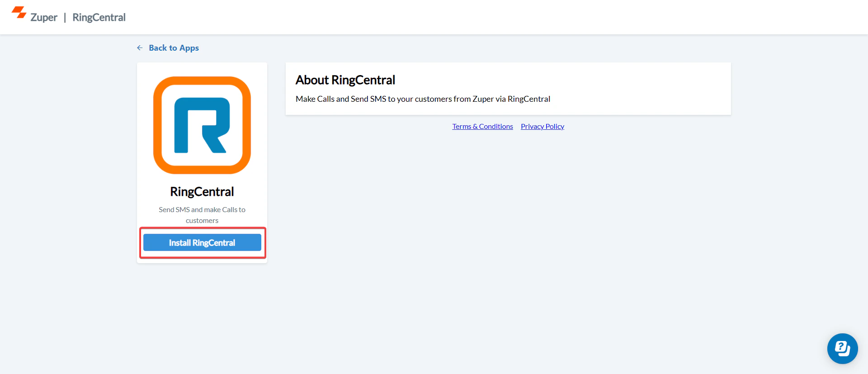Click 'Send SMS and make Calls to customers' text
Image resolution: width=868 pixels, height=374 pixels.
[202, 215]
